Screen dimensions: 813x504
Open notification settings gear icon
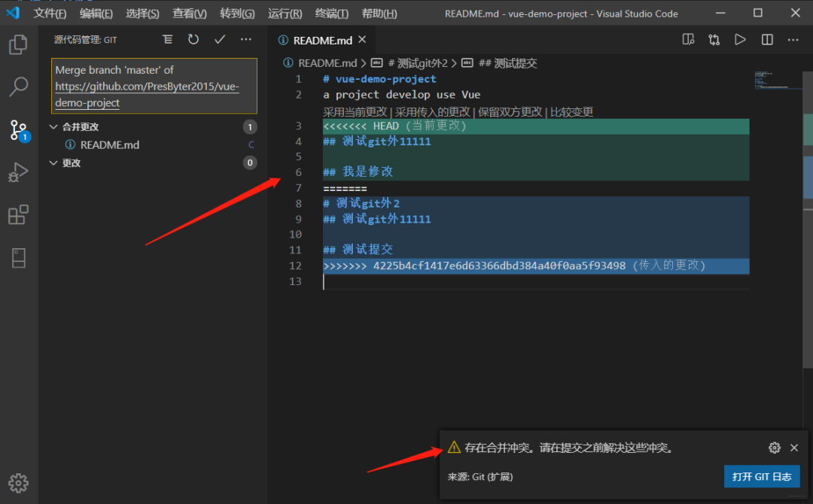tap(774, 448)
